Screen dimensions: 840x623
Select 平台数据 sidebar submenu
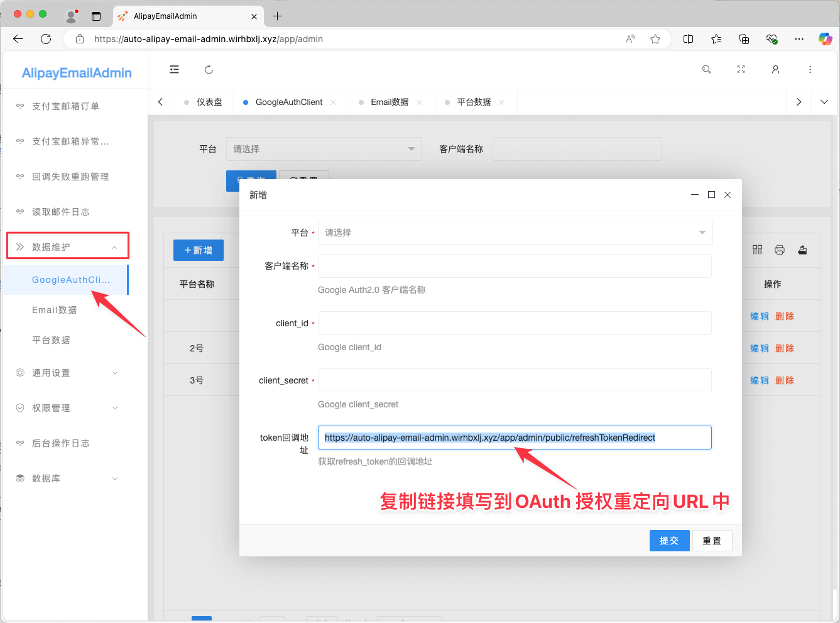[x=52, y=340]
